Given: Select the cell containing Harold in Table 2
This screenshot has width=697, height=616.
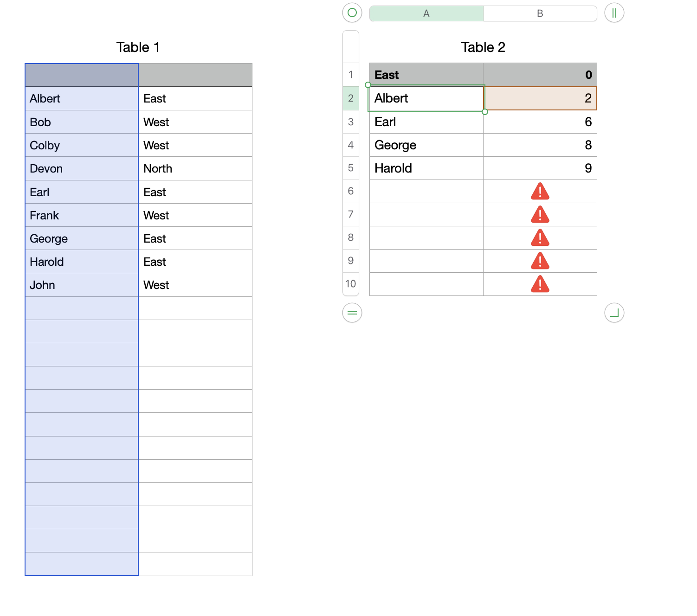Looking at the screenshot, I should (426, 168).
